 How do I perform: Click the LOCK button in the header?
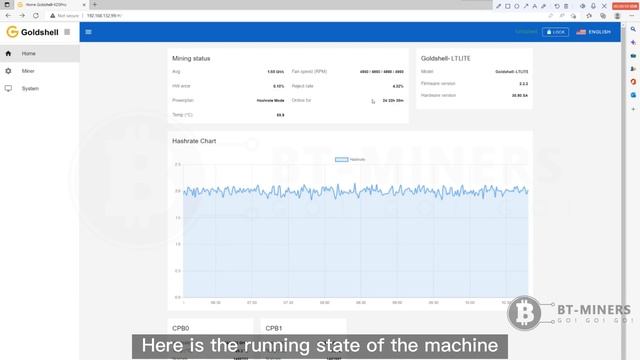[x=555, y=32]
